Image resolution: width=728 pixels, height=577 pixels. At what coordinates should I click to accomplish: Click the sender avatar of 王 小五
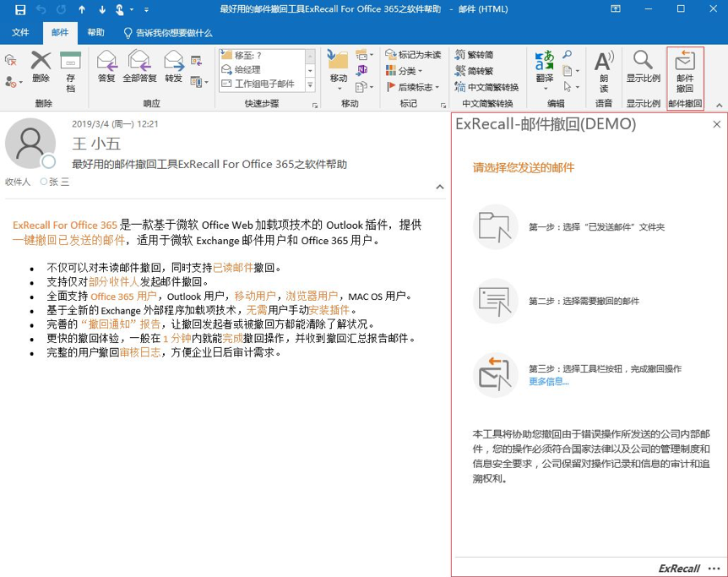click(30, 143)
